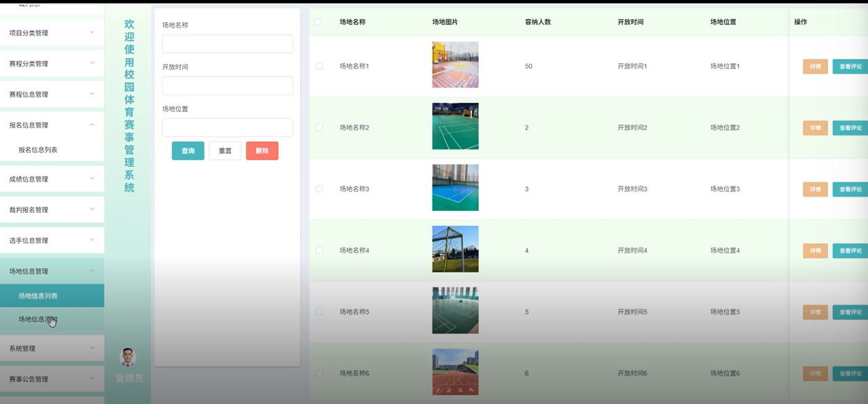Viewport: 868px width, 404px height.
Task: Open the 系统管理 menu label
Action: click(22, 348)
